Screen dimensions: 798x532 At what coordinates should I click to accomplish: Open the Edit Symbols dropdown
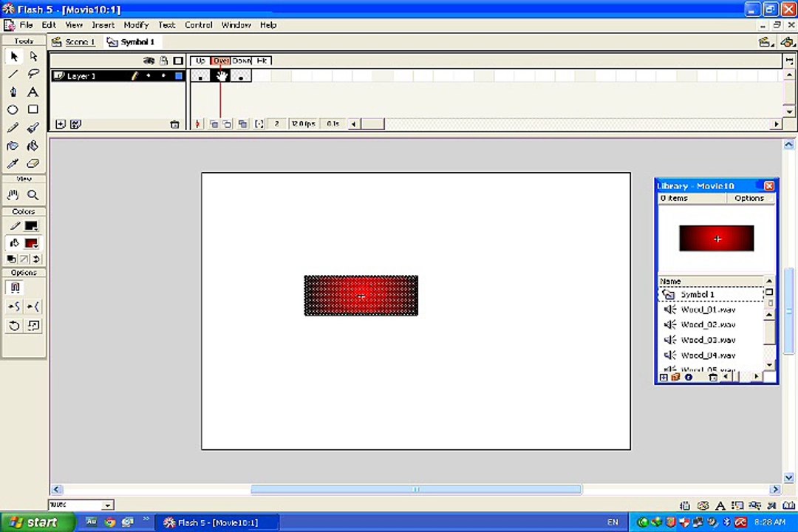tap(788, 42)
